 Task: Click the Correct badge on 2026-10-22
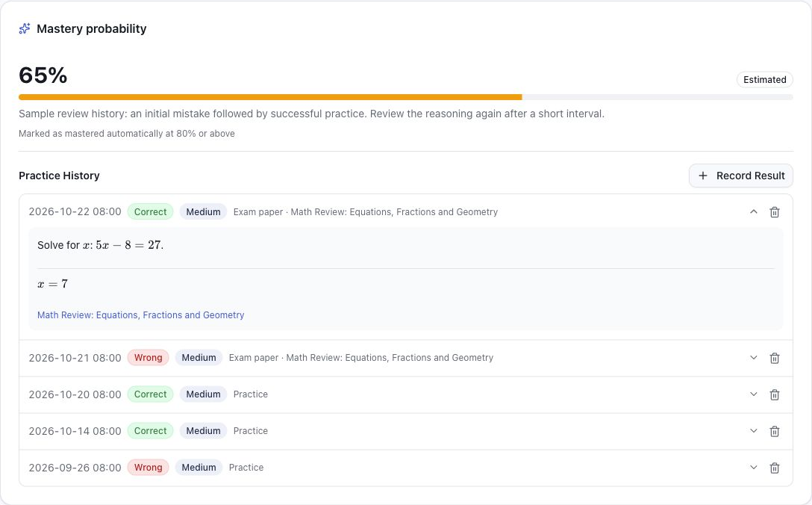coord(150,211)
